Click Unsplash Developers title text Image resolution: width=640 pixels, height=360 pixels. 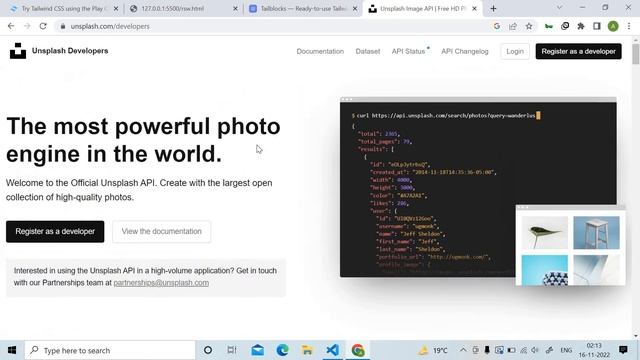70,51
